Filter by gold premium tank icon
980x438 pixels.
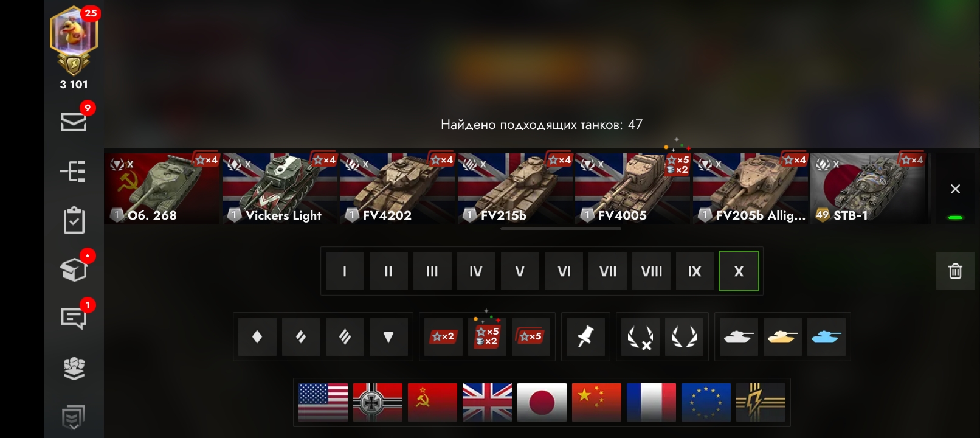pos(782,336)
